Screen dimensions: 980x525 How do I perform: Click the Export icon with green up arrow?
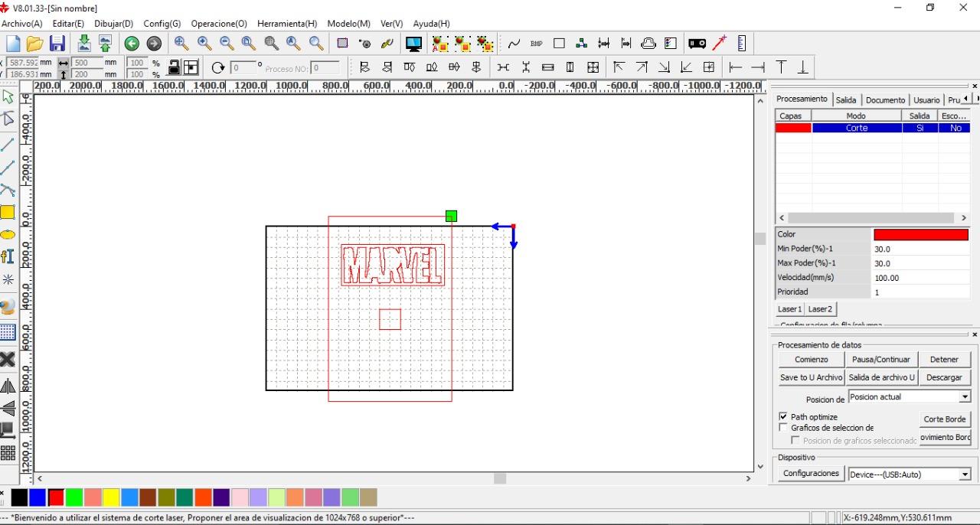(105, 44)
